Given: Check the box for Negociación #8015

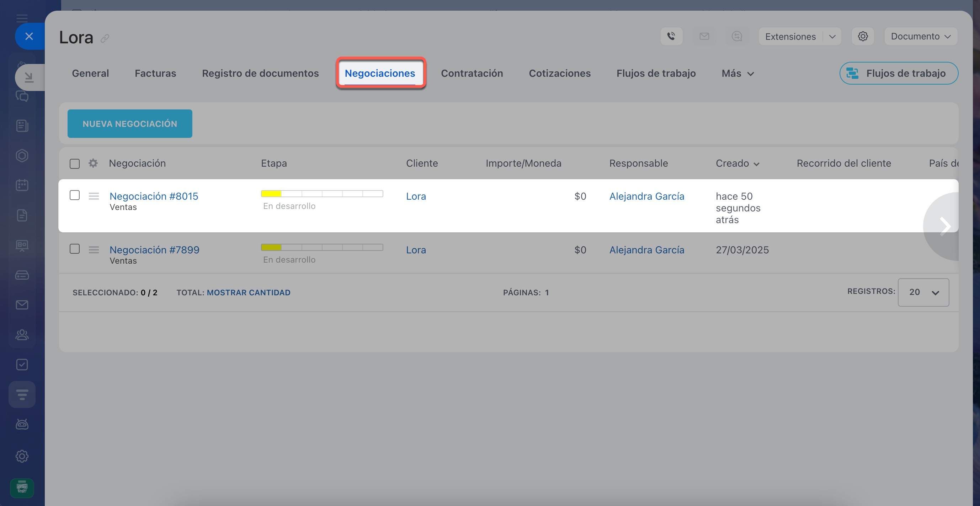Looking at the screenshot, I should tap(75, 195).
